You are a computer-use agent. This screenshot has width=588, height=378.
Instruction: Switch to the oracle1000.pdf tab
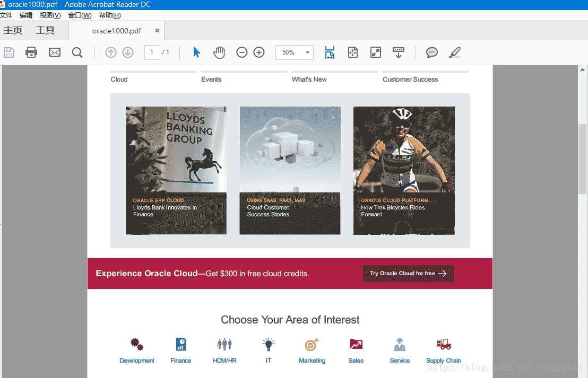(117, 31)
